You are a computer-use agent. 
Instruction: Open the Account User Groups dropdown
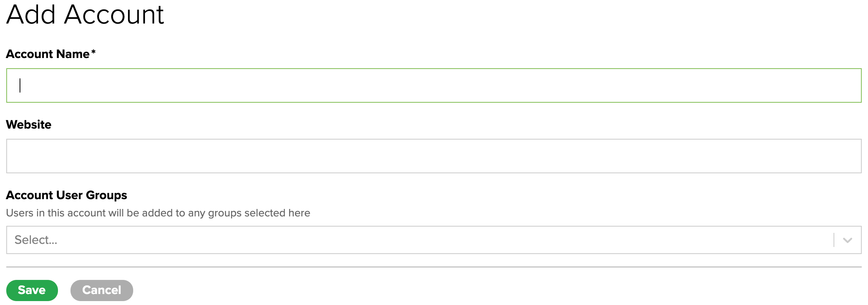[419, 240]
